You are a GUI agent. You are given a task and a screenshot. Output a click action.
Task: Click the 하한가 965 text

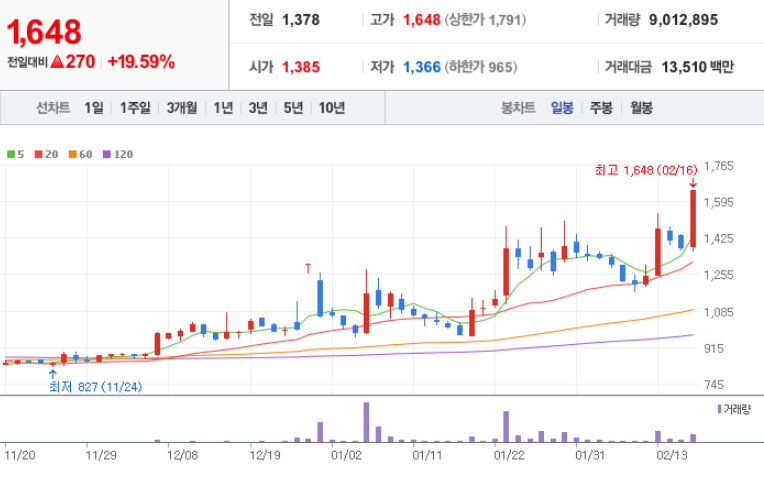(481, 67)
